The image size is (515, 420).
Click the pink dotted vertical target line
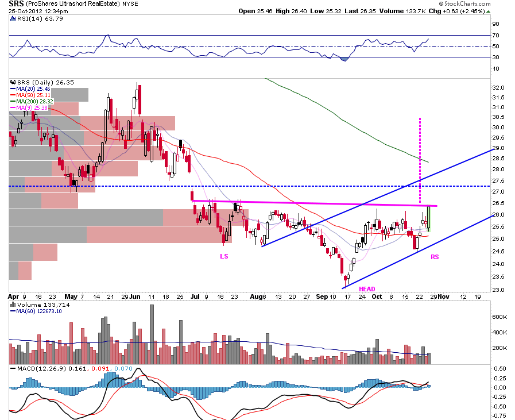click(x=420, y=160)
